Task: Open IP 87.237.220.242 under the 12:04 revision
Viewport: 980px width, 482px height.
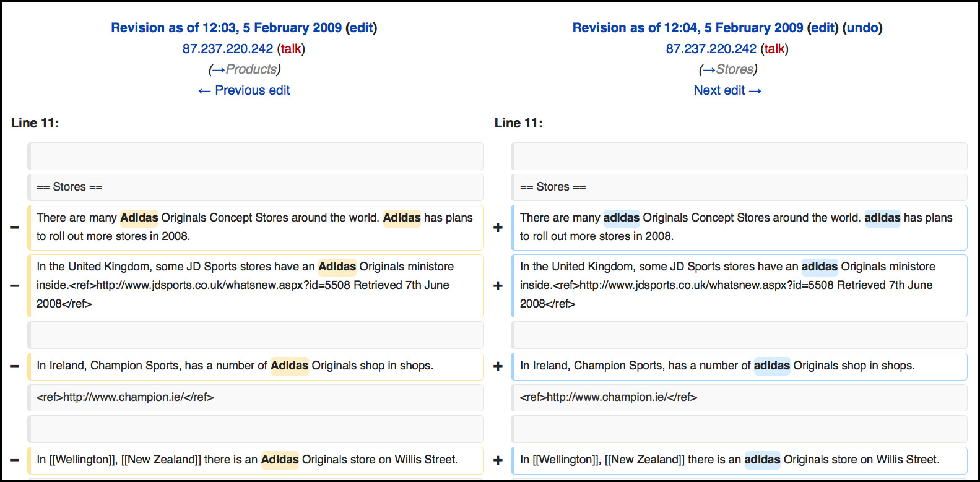Action: point(711,49)
